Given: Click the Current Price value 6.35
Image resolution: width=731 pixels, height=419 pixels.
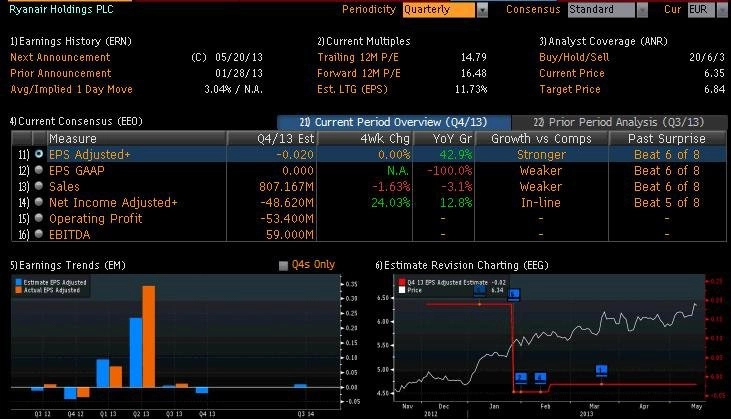Looking at the screenshot, I should click(715, 73).
